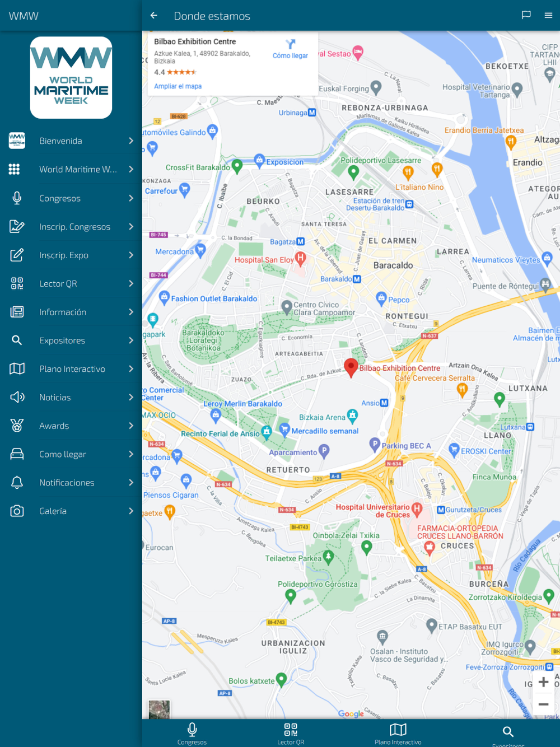This screenshot has width=560, height=747.
Task: Open the Congresos bottom tab
Action: tap(192, 733)
